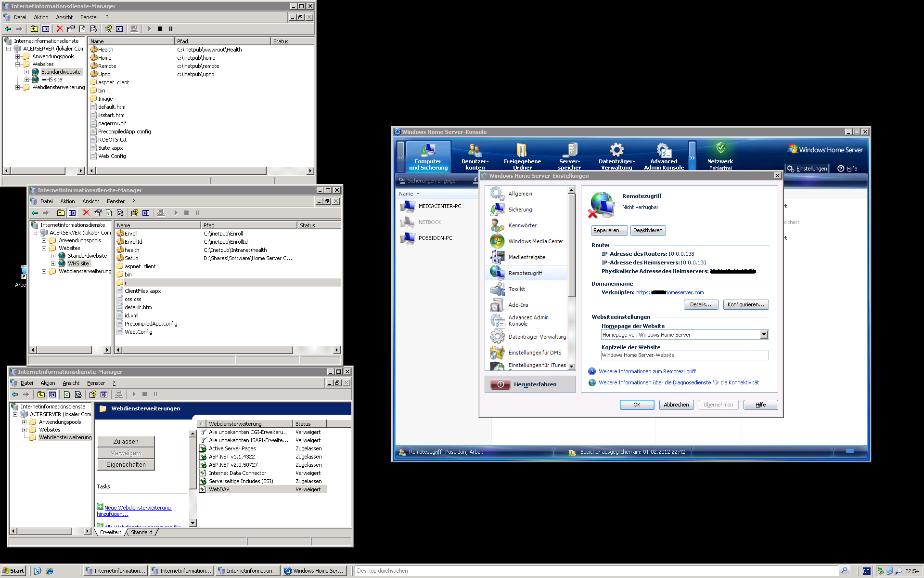Open Advanced Admin Konsole toolbar tab
Screen dimensions: 924x578
[664, 156]
